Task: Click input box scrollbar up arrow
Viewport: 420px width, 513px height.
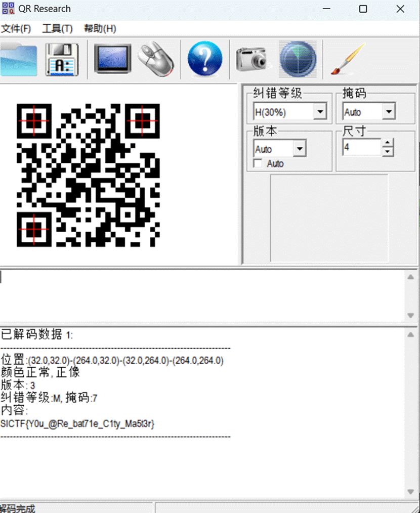Action: click(x=410, y=277)
